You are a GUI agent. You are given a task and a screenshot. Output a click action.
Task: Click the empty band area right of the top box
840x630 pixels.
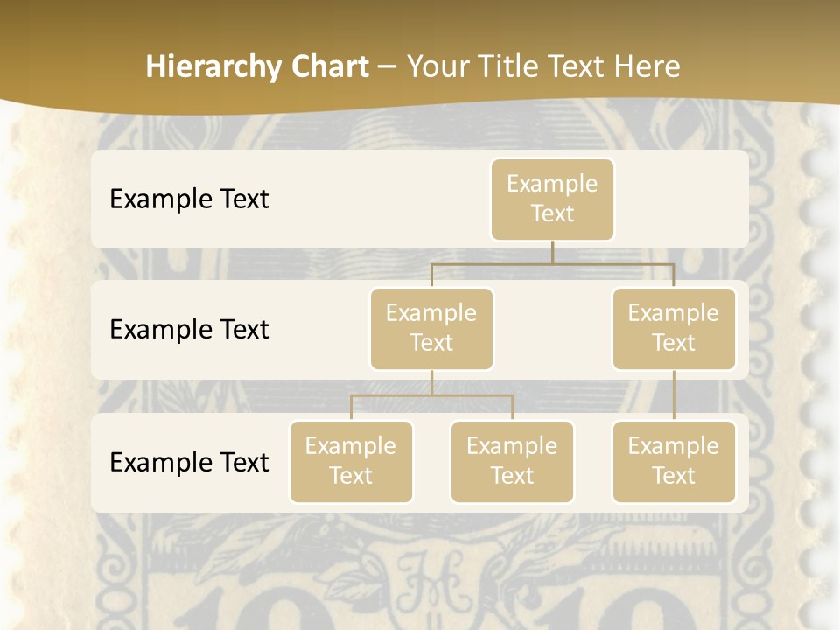(682, 199)
